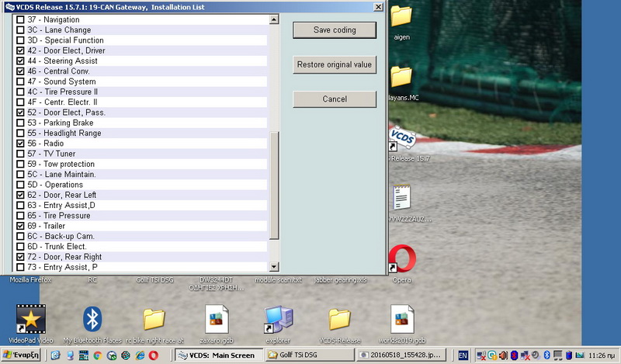Click Internet Explorer quick launch icon
Image resolution: width=621 pixels, height=364 pixels.
point(140,355)
